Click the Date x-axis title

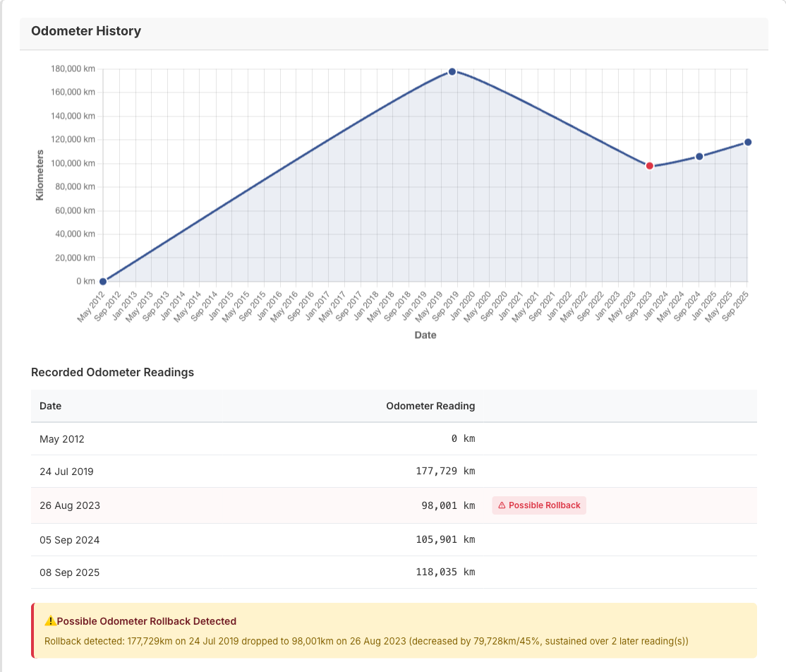pos(425,335)
